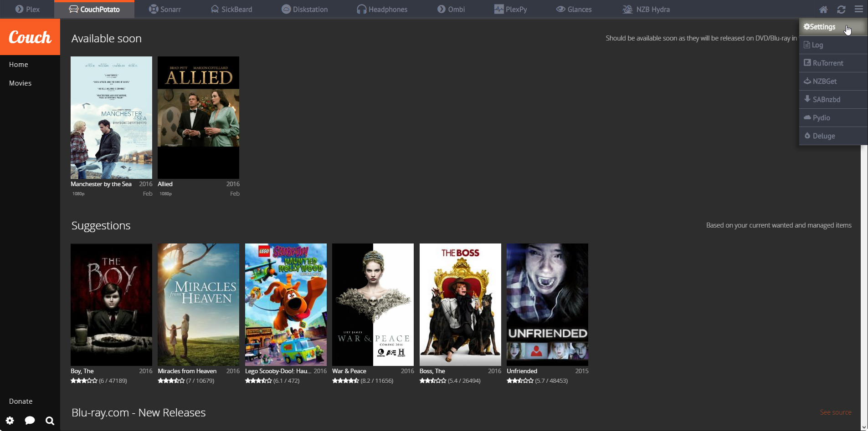The height and width of the screenshot is (431, 868).
Task: Click the 'Manchester by the Sea' title text
Action: [x=101, y=184]
